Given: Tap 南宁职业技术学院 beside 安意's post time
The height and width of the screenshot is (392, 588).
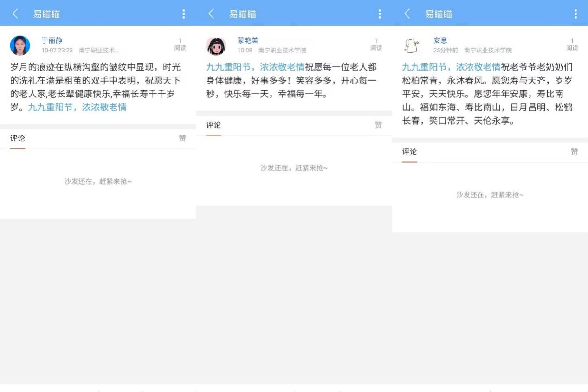Looking at the screenshot, I should point(488,50).
